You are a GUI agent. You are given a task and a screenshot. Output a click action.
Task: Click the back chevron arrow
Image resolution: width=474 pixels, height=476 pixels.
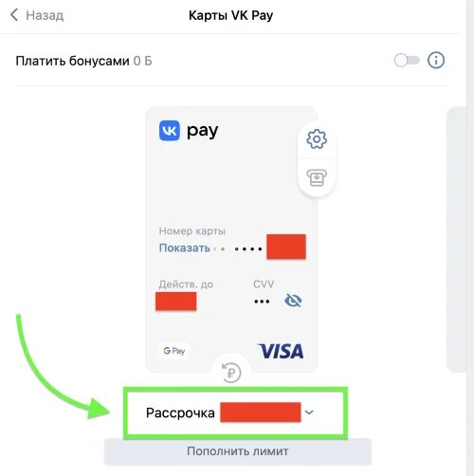[14, 15]
